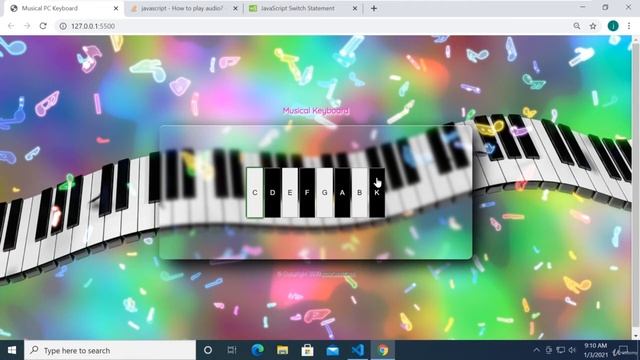Viewport: 640px width, 360px height.
Task: Launch Microsoft Edge from the taskbar
Action: pos(258,350)
